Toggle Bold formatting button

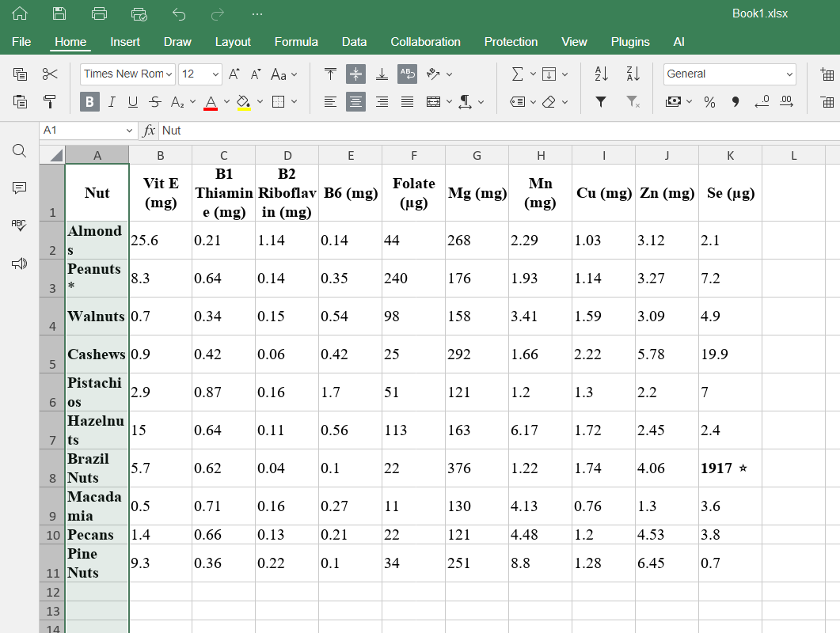click(89, 101)
